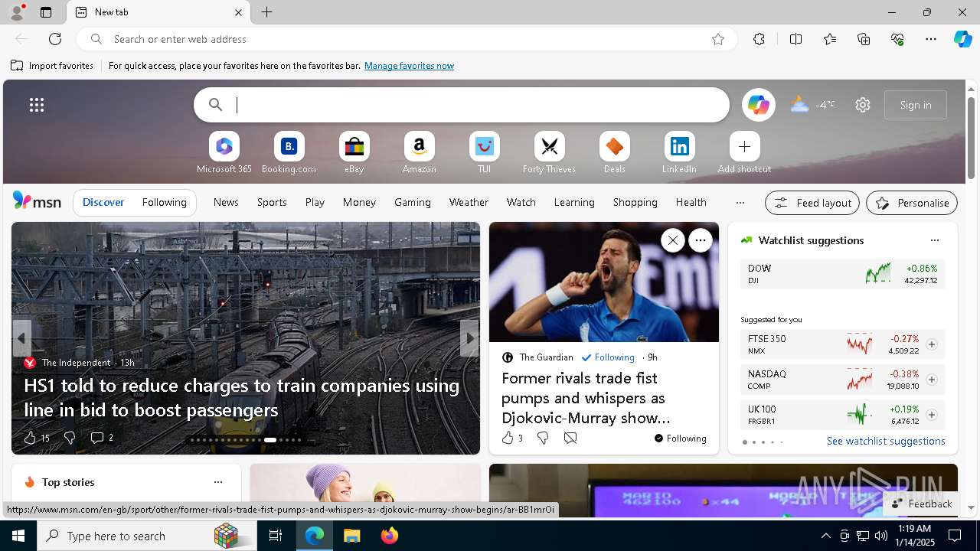Open File Explorer from the taskbar

coord(351,536)
